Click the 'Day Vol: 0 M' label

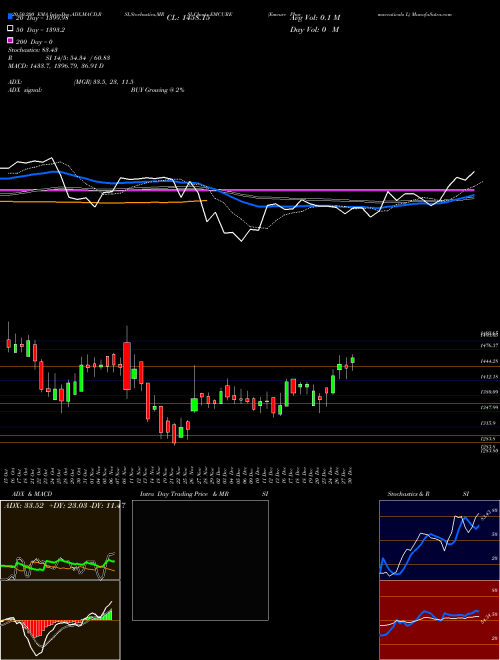tap(314, 29)
